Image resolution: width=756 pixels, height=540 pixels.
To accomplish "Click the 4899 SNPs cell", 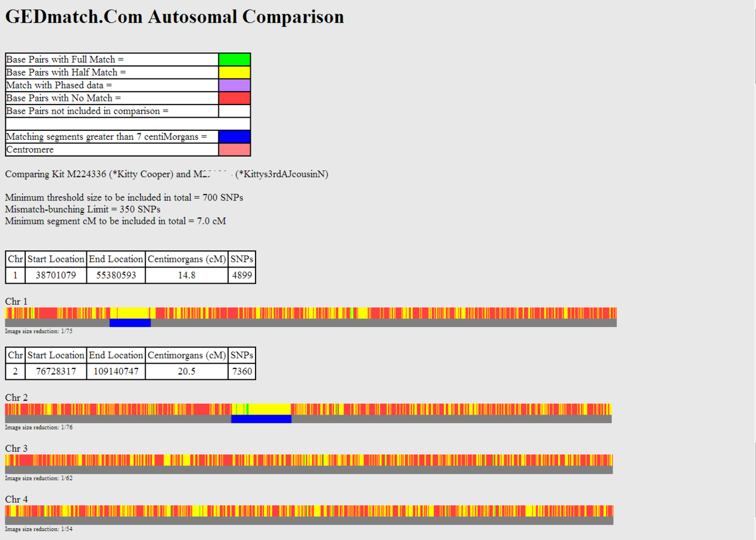I will [242, 275].
